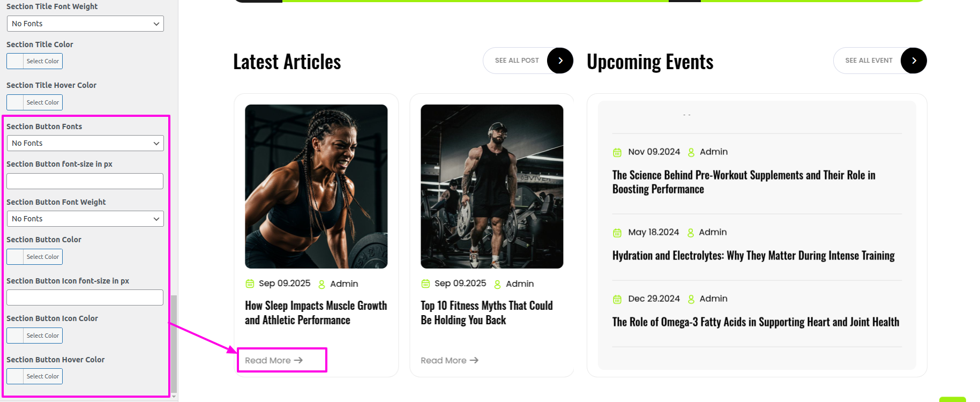Click the user icon beside Admin on the Dec 29.2024 event
The height and width of the screenshot is (402, 980).
click(691, 299)
